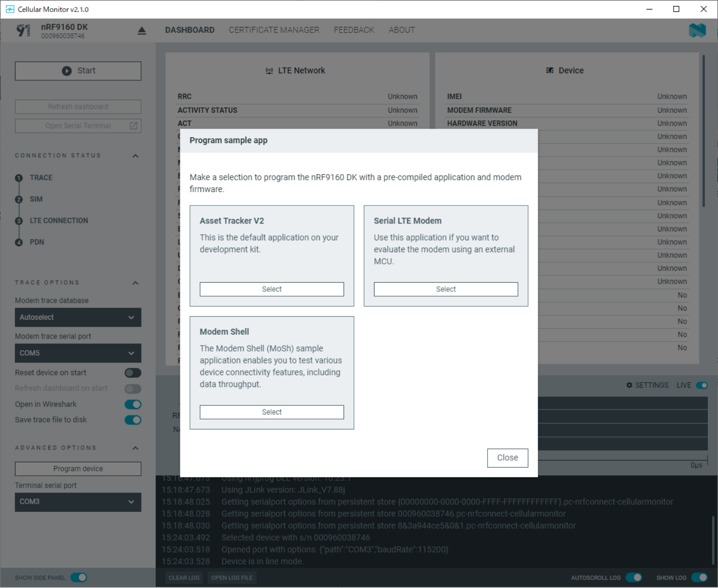Click the nRF9160 DK device icon
The image size is (718, 588).
[x=23, y=30]
